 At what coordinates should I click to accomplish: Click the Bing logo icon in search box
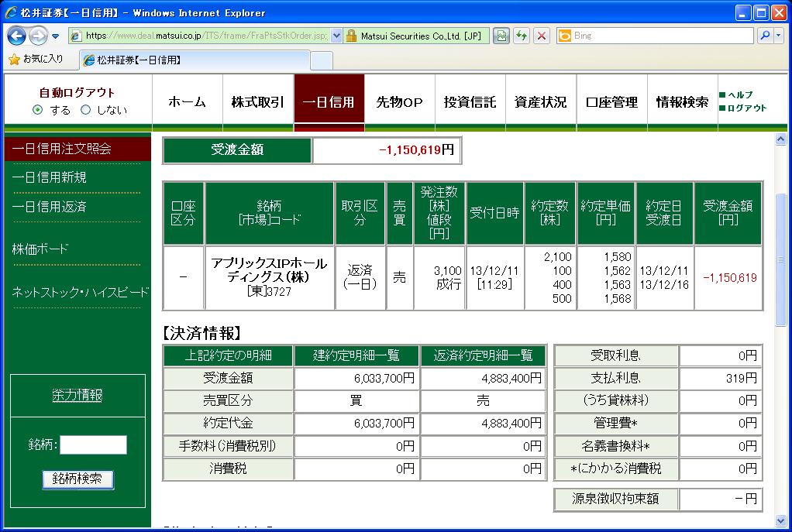pyautogui.click(x=565, y=36)
